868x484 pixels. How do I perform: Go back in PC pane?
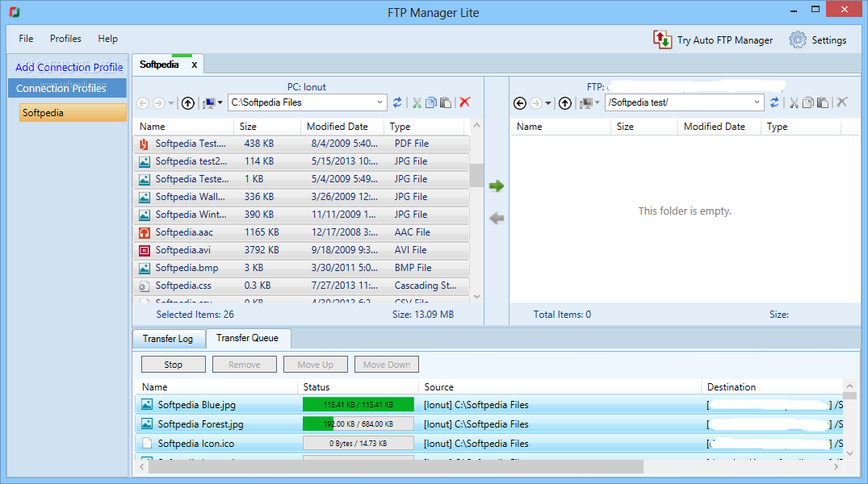pos(143,103)
